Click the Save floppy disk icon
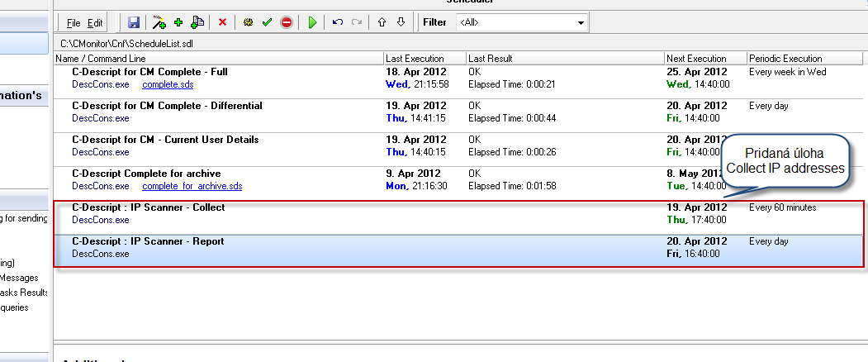Screen dimensions: 868x362 [134, 22]
